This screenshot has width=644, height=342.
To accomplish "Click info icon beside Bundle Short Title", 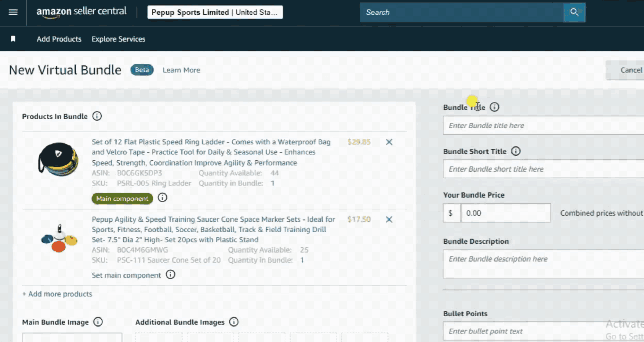I will (x=516, y=151).
